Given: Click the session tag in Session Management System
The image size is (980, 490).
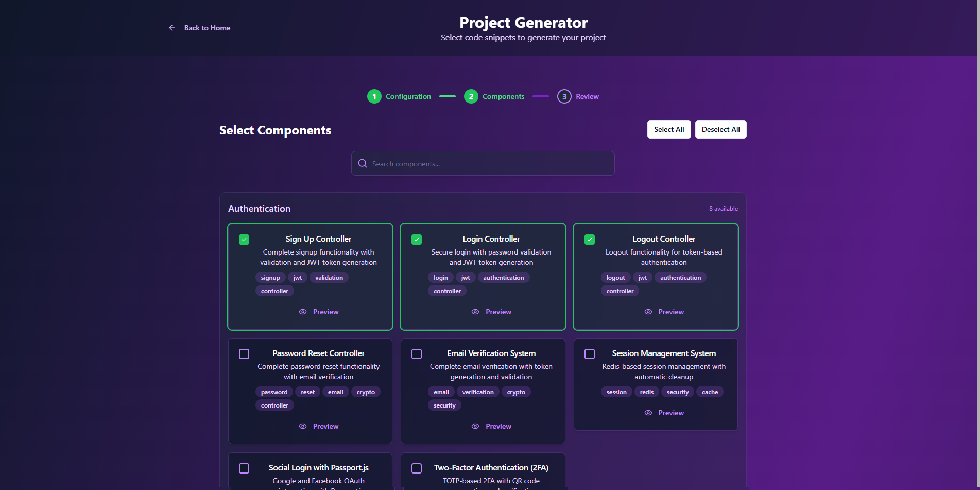Looking at the screenshot, I should [x=616, y=392].
